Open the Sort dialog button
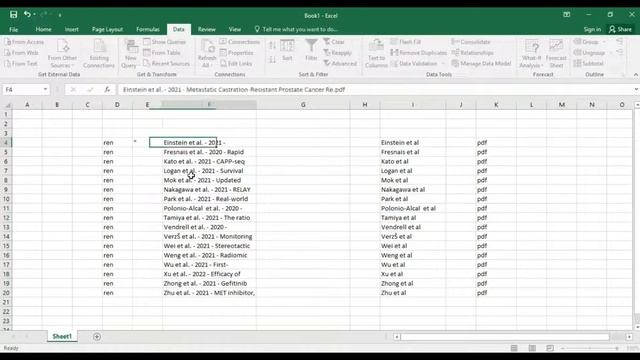This screenshot has width=640, height=360. tap(287, 50)
